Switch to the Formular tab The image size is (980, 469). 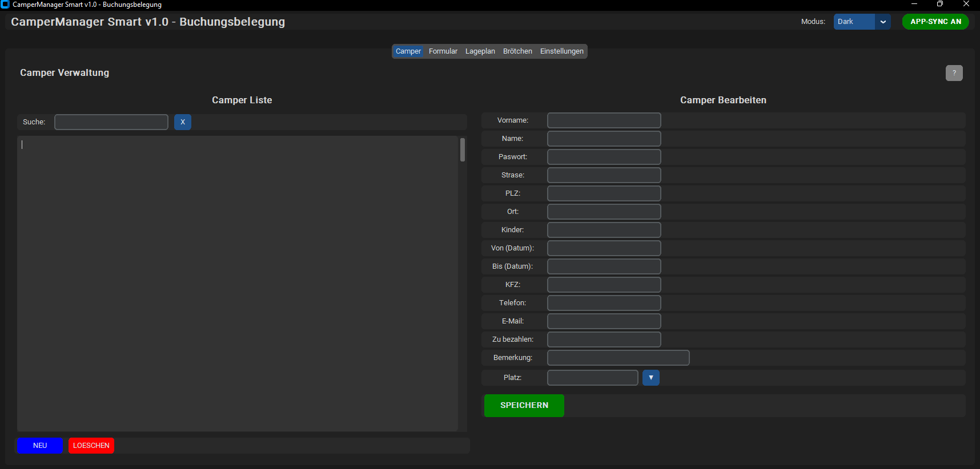(x=443, y=51)
